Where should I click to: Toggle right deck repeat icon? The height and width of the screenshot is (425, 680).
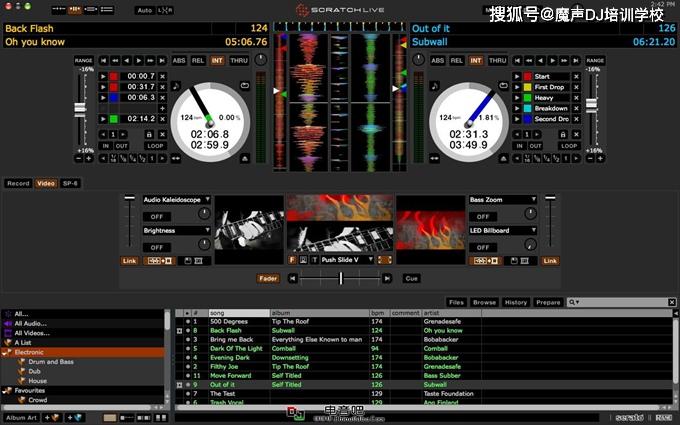503,85
